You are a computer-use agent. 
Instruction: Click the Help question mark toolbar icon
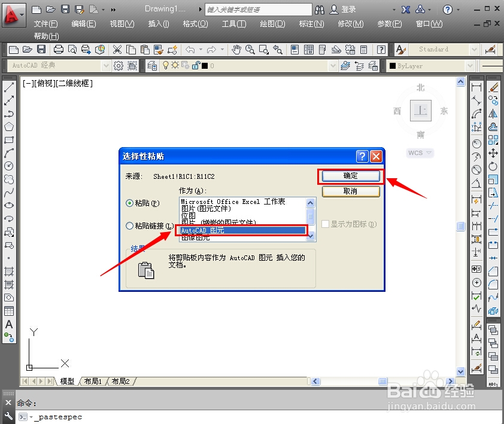(381, 50)
